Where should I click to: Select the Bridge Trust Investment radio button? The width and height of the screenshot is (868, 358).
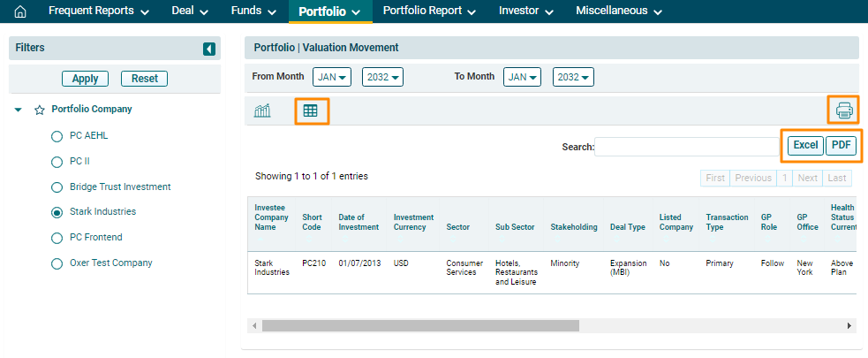pos(57,187)
